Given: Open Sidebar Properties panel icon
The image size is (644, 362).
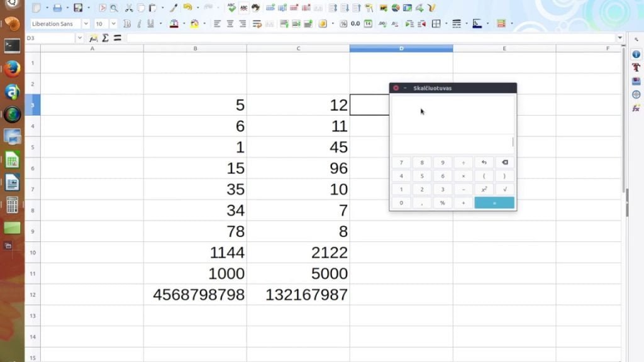Looking at the screenshot, I should (636, 54).
